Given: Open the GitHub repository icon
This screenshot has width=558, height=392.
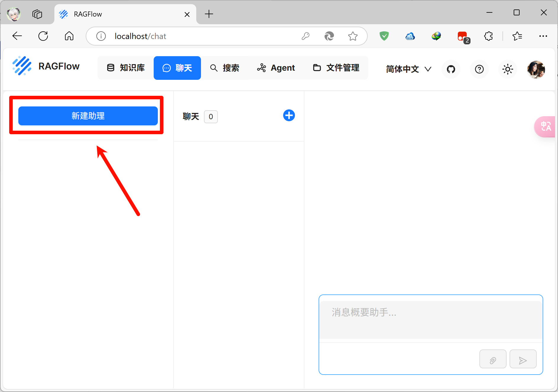Looking at the screenshot, I should coord(451,69).
